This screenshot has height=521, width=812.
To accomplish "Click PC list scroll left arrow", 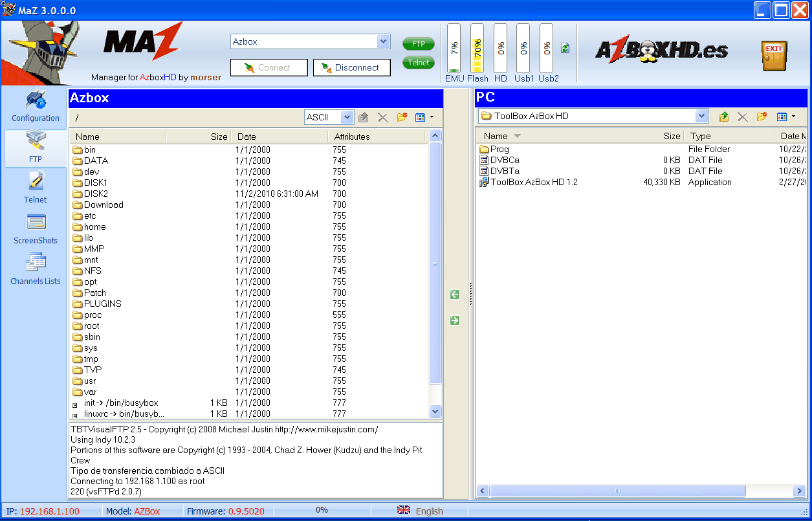I will 482,492.
